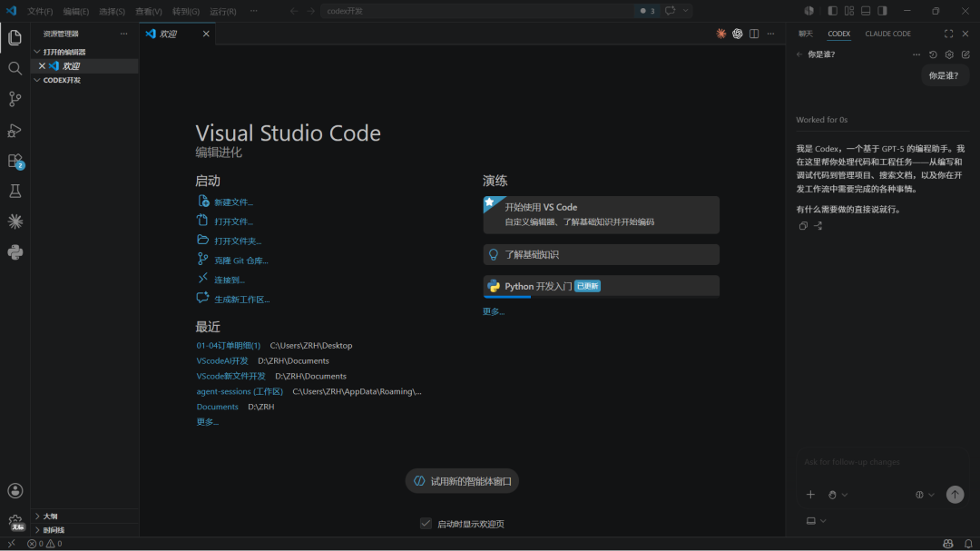Click the command center search box codex开发
Viewport: 980px width, 551px height.
[x=478, y=11]
